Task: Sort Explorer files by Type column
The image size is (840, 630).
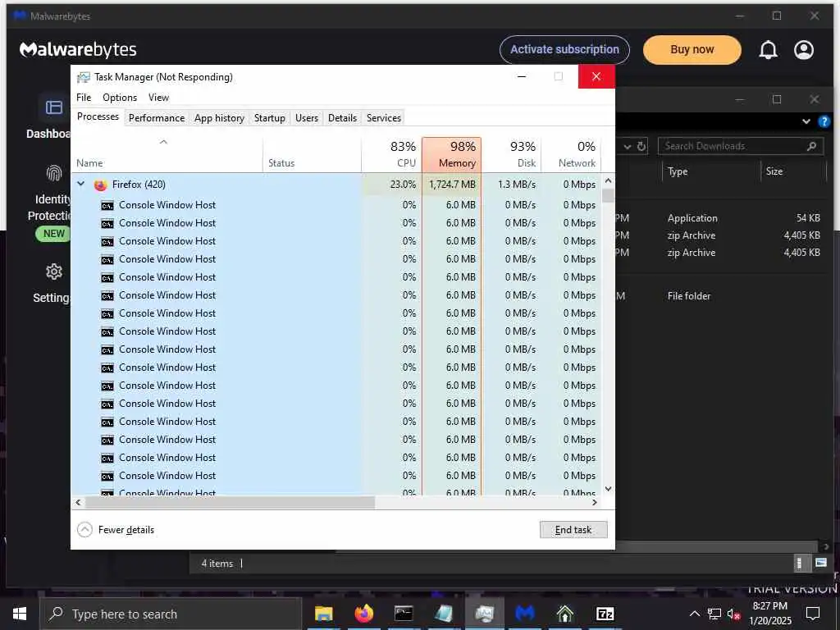Action: (710, 171)
